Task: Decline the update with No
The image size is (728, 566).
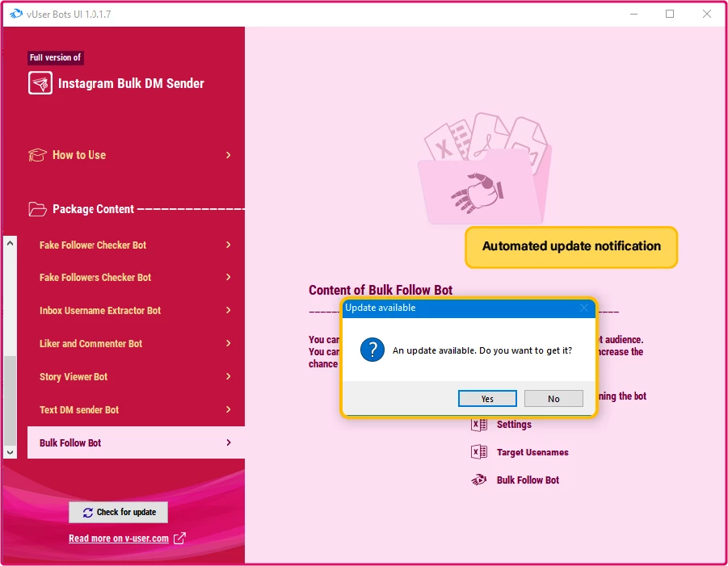Action: pos(553,399)
